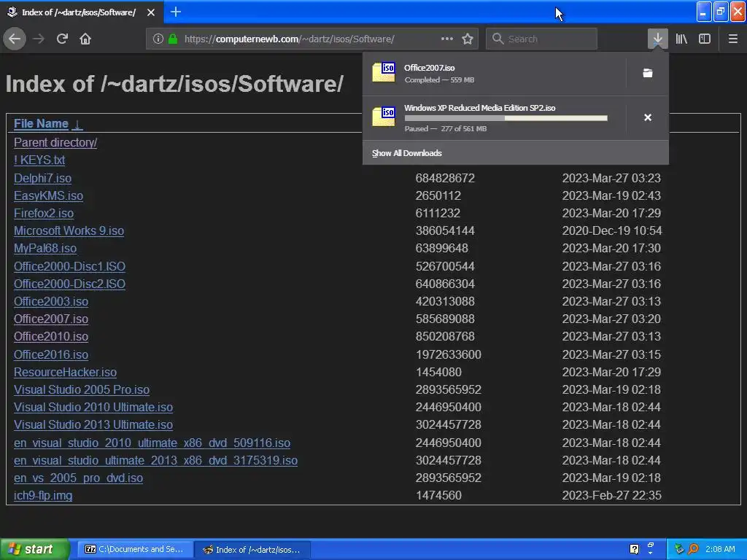The width and height of the screenshot is (747, 560).
Task: Click Visual Studio 2013 Ultimate.iso link
Action: 93,425
